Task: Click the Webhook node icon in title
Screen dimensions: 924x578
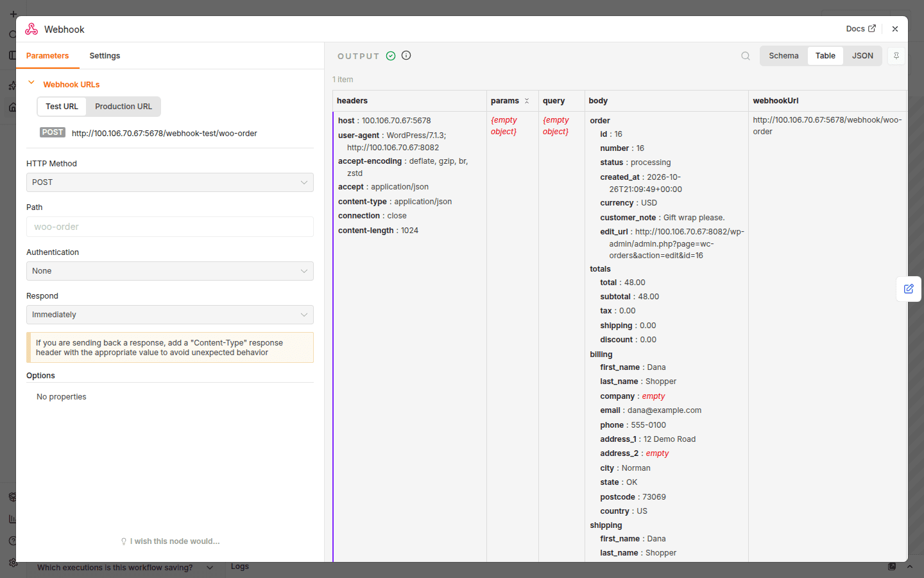Action: coord(31,29)
